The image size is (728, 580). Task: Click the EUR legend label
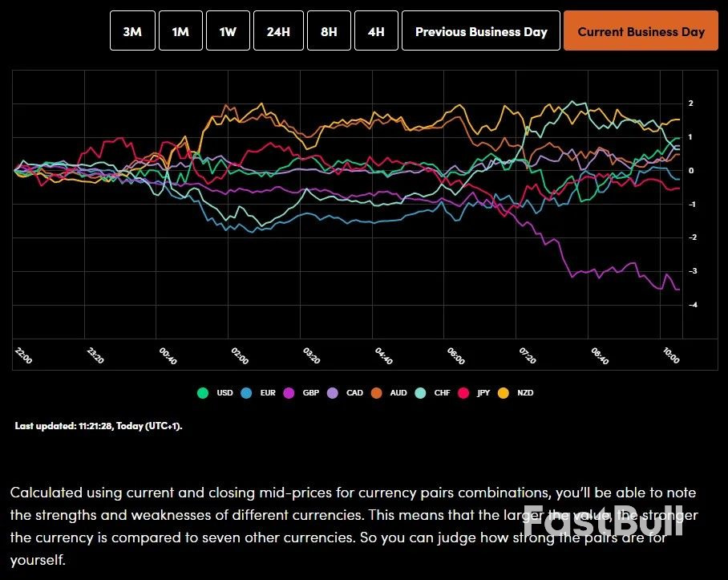[x=268, y=393]
